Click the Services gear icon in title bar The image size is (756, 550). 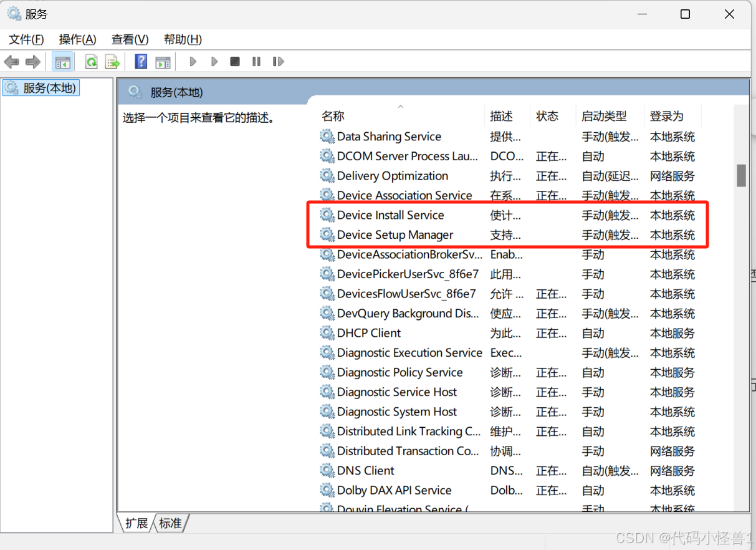tap(14, 14)
